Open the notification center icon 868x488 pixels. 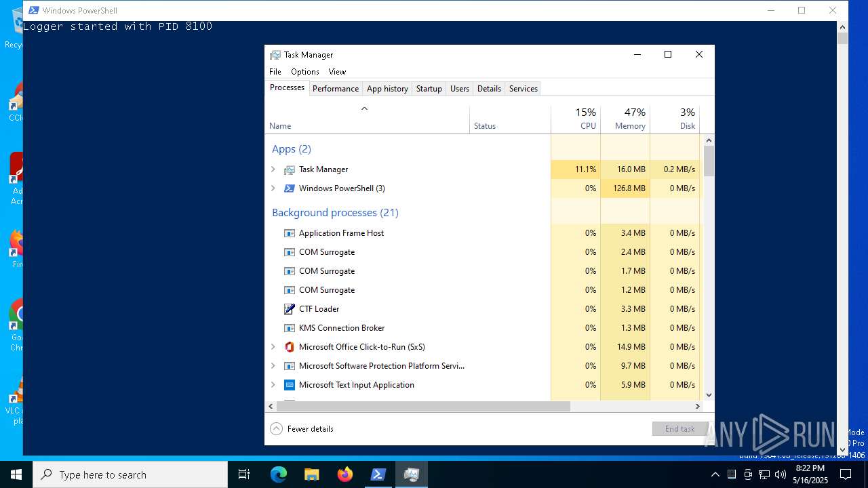click(x=846, y=474)
